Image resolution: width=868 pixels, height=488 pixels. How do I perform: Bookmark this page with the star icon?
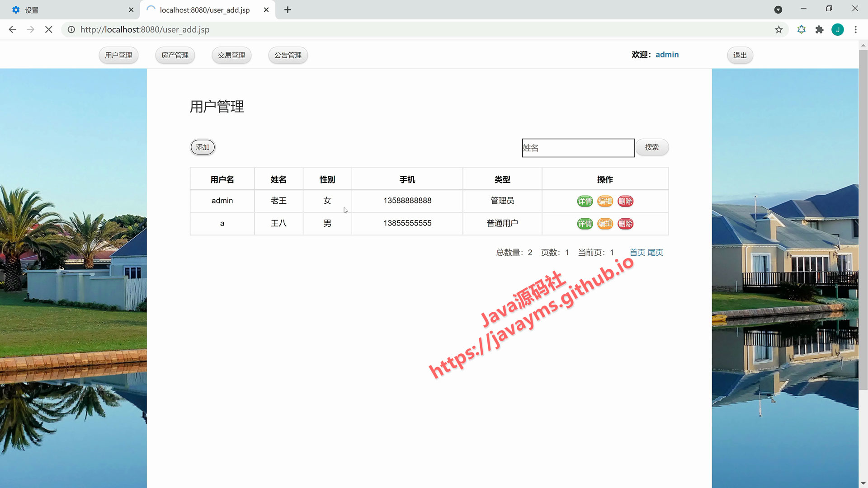tap(778, 29)
